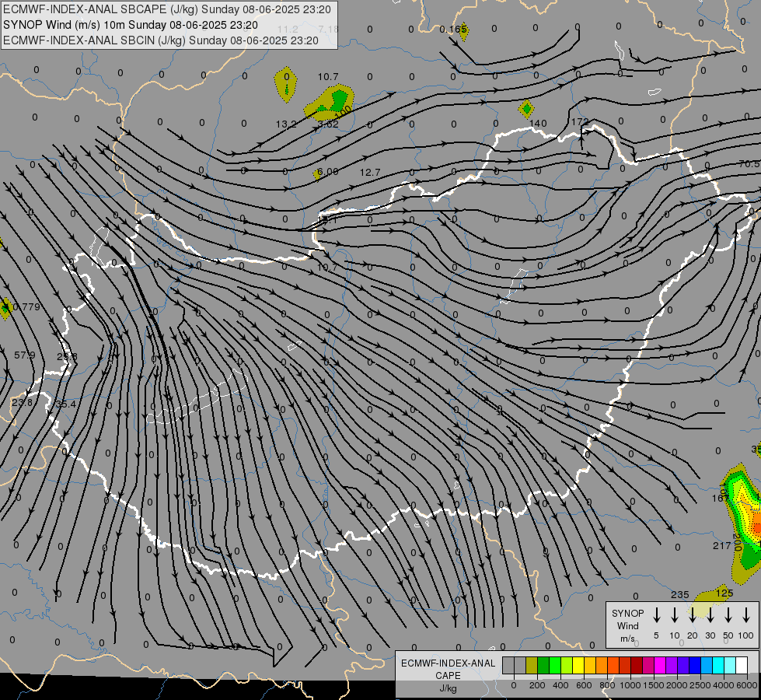Click the sky blue CAPE legend swatch
This screenshot has width=761, height=700.
click(x=706, y=666)
